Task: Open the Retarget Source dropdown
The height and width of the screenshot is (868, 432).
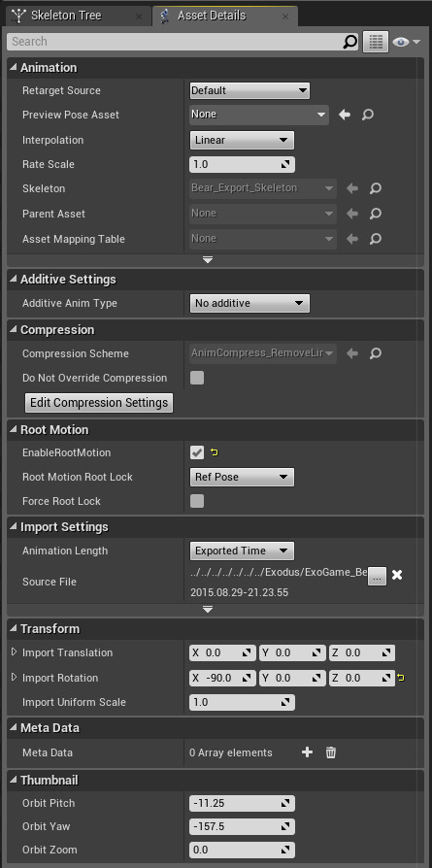Action: coord(249,90)
